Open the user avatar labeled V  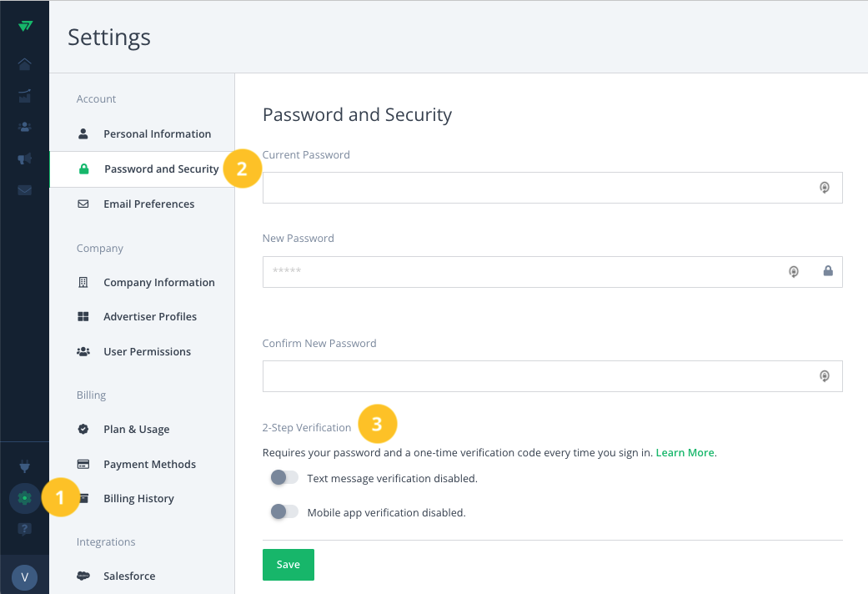24,577
